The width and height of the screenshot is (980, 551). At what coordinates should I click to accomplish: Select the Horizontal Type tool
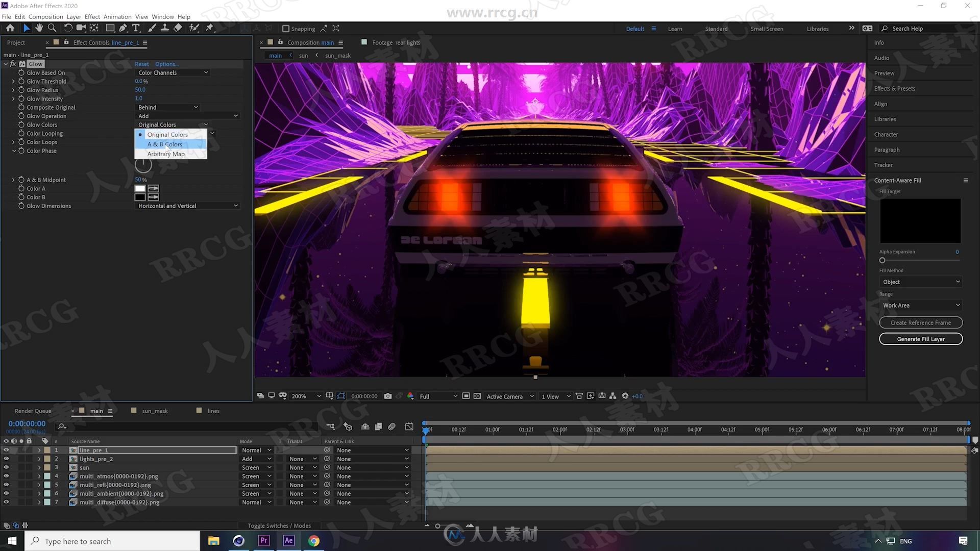[x=136, y=28]
